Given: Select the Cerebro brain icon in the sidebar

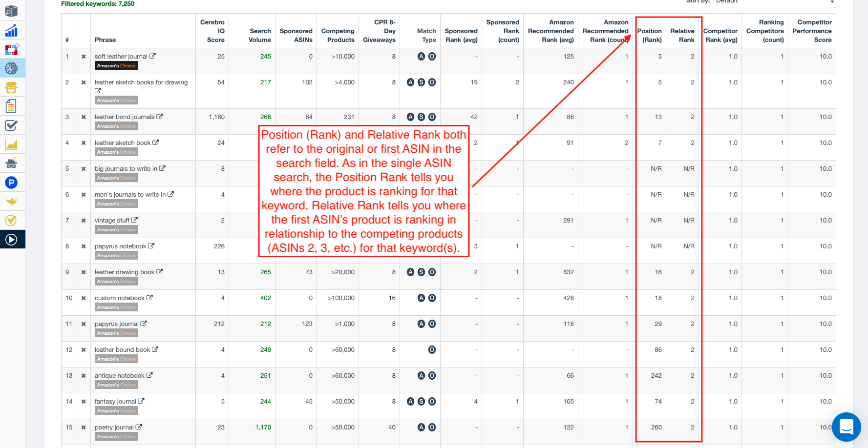Looking at the screenshot, I should [x=11, y=68].
